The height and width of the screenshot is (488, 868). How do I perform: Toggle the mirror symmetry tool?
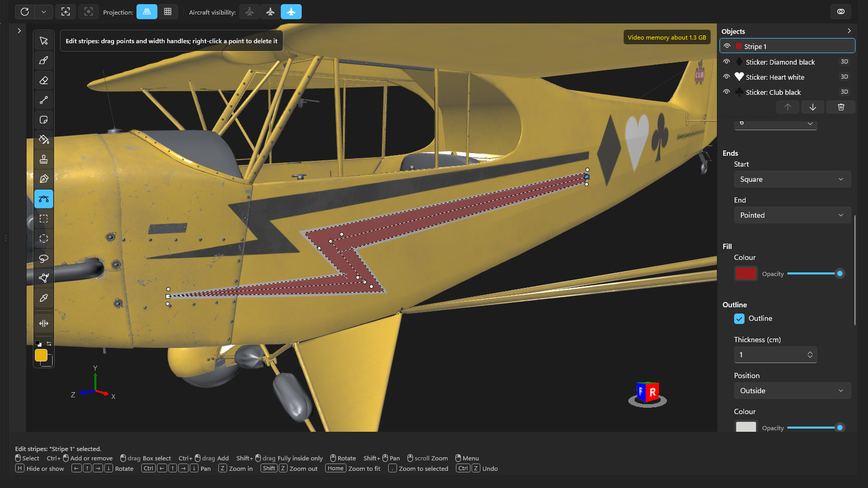[44, 323]
